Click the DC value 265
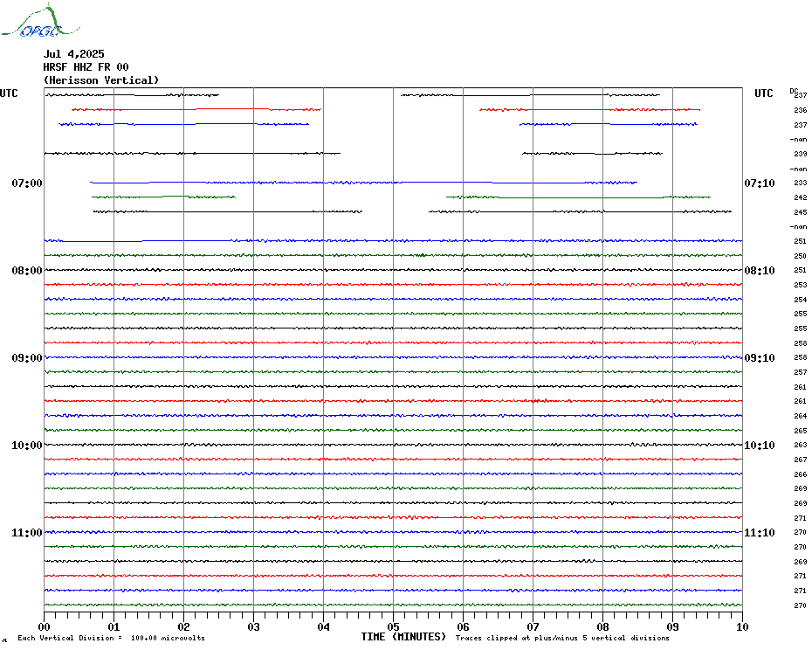Screen dimensions: 812x650 click(x=801, y=431)
